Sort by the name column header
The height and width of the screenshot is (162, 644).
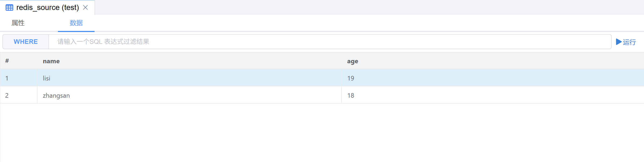tap(51, 61)
